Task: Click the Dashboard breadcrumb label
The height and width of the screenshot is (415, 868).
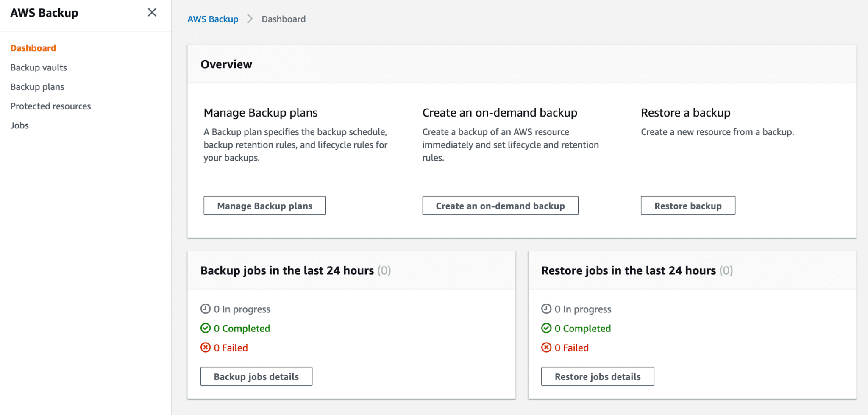Action: coord(284,19)
